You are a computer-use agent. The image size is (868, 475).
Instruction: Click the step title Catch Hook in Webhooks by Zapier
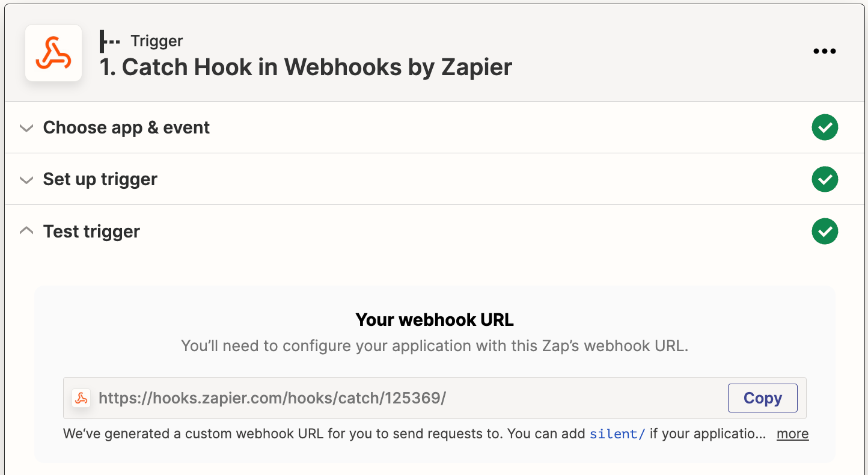click(x=306, y=67)
